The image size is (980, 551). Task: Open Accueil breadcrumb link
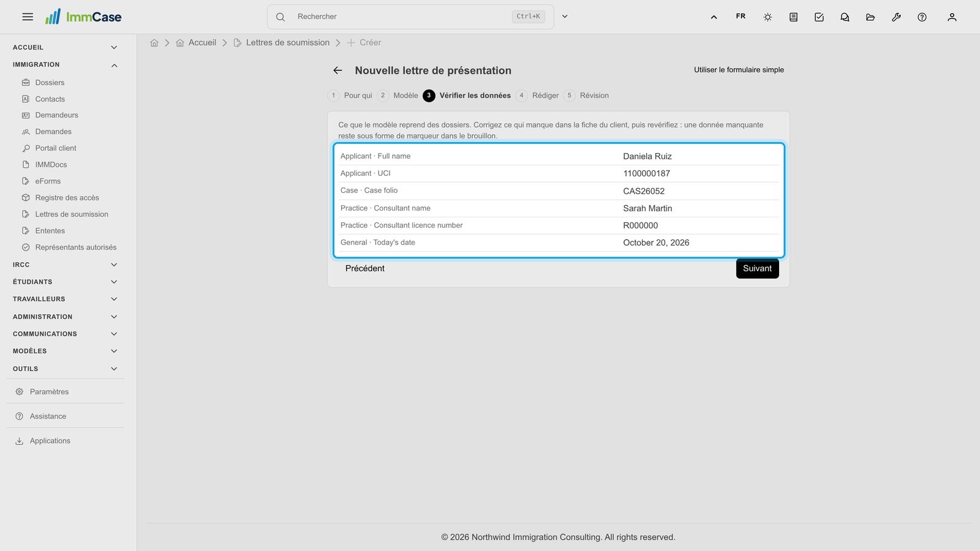[196, 43]
